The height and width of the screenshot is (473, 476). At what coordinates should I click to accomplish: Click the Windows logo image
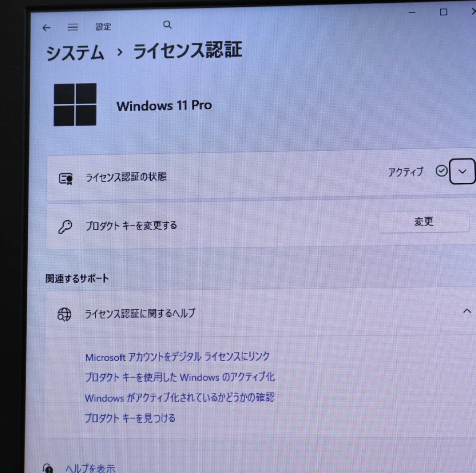pyautogui.click(x=75, y=105)
